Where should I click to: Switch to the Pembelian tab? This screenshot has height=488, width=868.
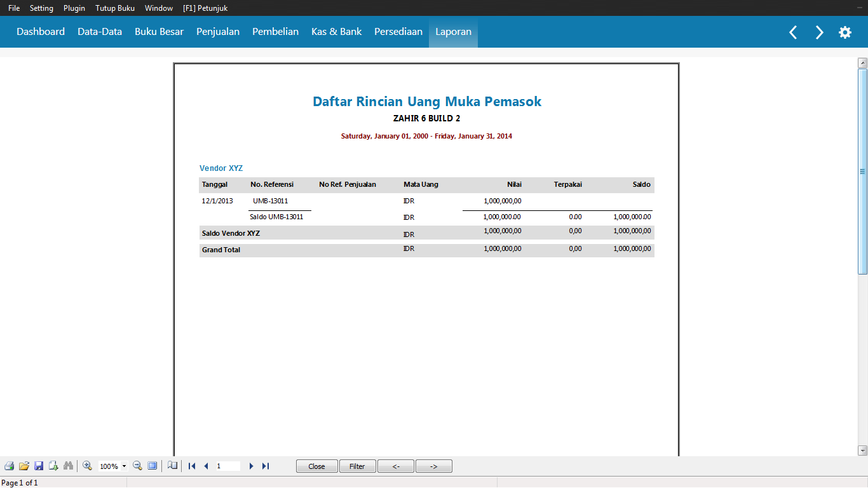pyautogui.click(x=275, y=32)
